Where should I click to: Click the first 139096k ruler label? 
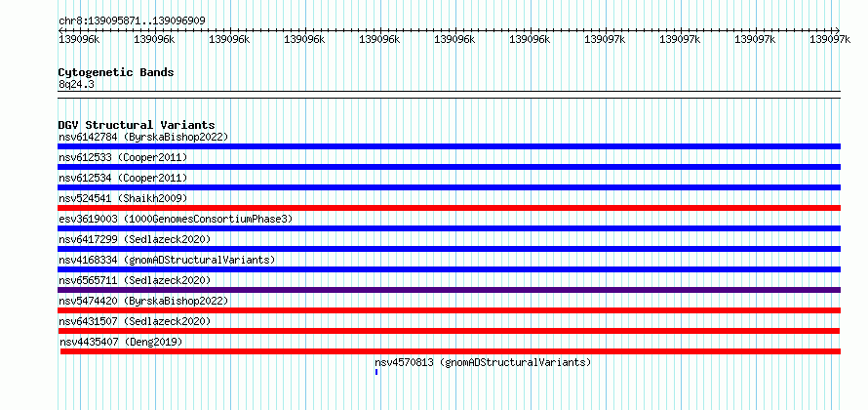coord(79,39)
